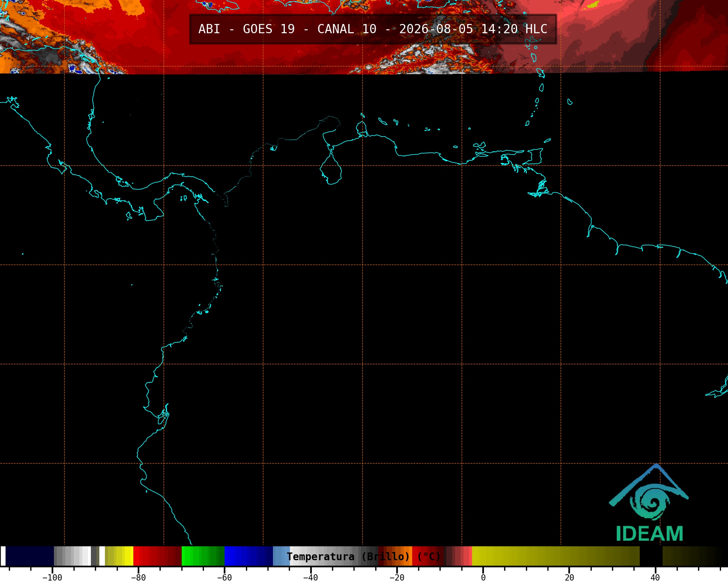Pick the bright green segment of the colorbar
Screen dimensions: 728x582
[x=203, y=556]
